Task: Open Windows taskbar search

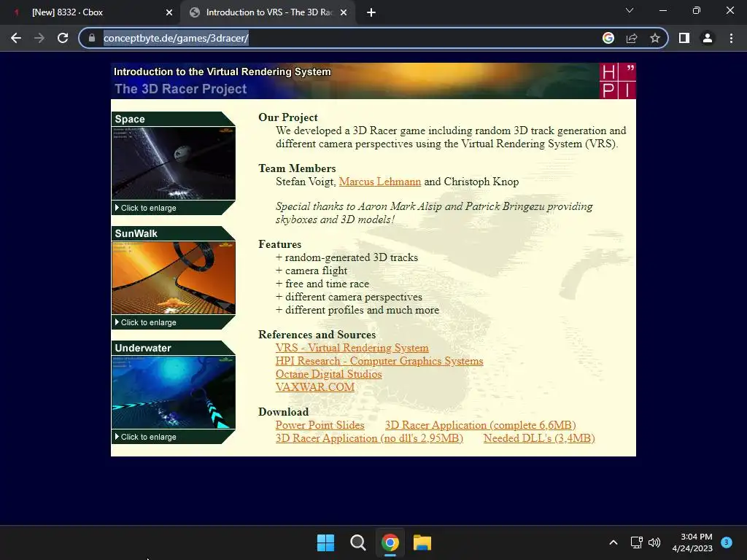Action: [357, 542]
